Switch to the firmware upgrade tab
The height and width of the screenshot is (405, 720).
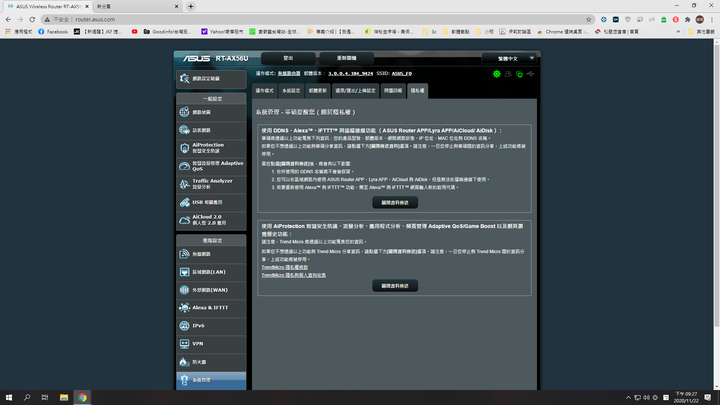tap(317, 90)
